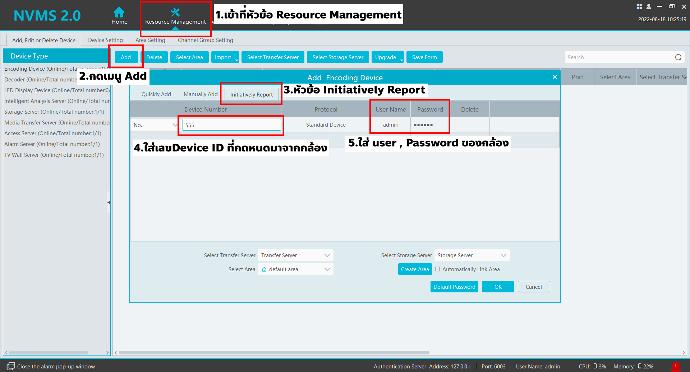
Task: Focus the device number input field
Action: pyautogui.click(x=232, y=125)
